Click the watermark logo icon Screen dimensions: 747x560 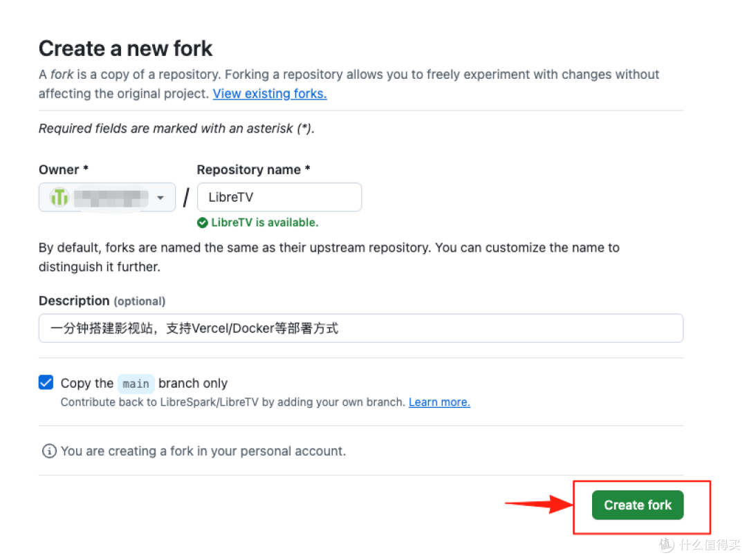point(666,545)
